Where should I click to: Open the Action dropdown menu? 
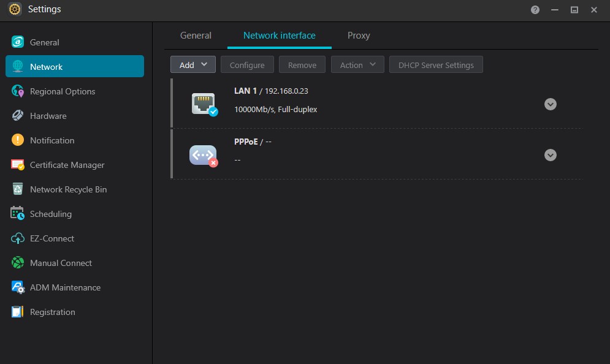(x=357, y=64)
